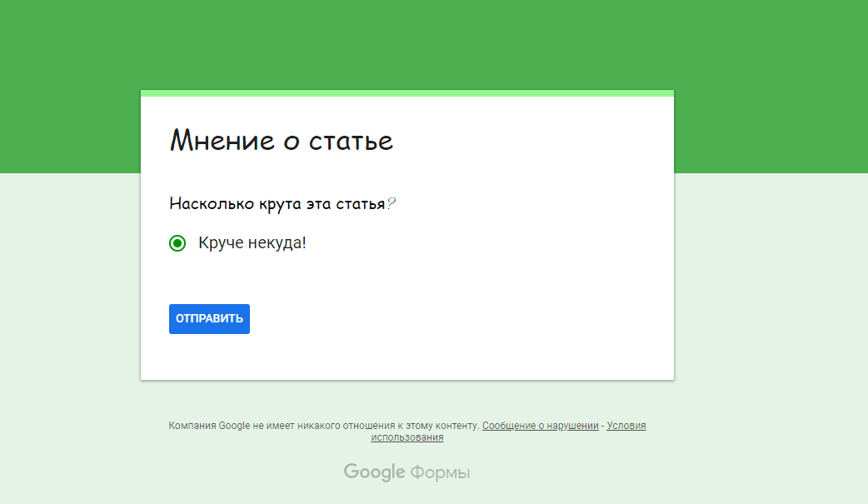The height and width of the screenshot is (504, 868).
Task: Click the question 'Насколько крута эта статья?'
Action: pos(282,202)
